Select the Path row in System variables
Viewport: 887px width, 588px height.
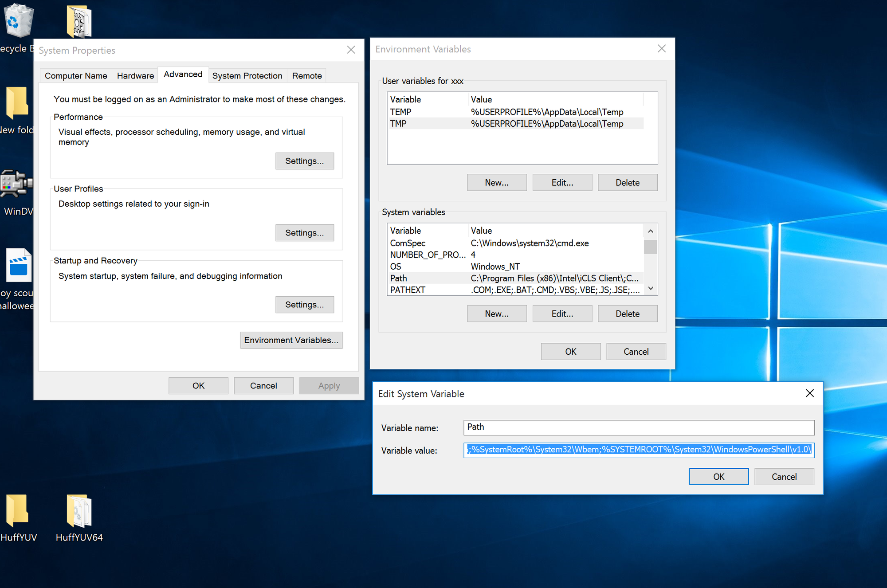pyautogui.click(x=488, y=278)
